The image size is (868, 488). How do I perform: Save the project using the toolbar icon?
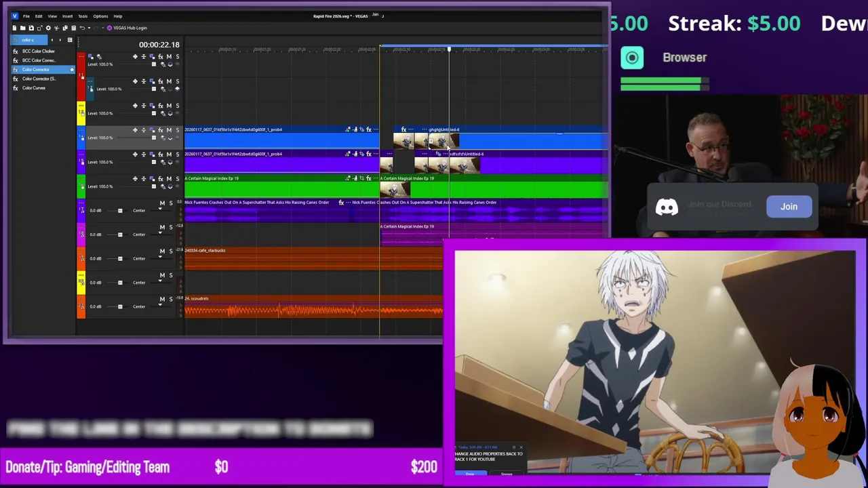(31, 28)
